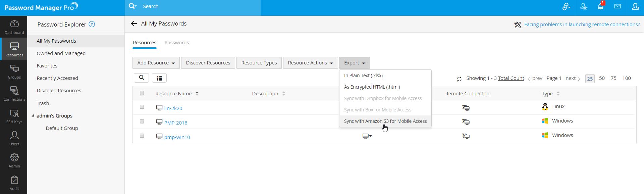Open the pmp-win10 resource link
Viewport: 644px width, 194px height.
coord(177,137)
